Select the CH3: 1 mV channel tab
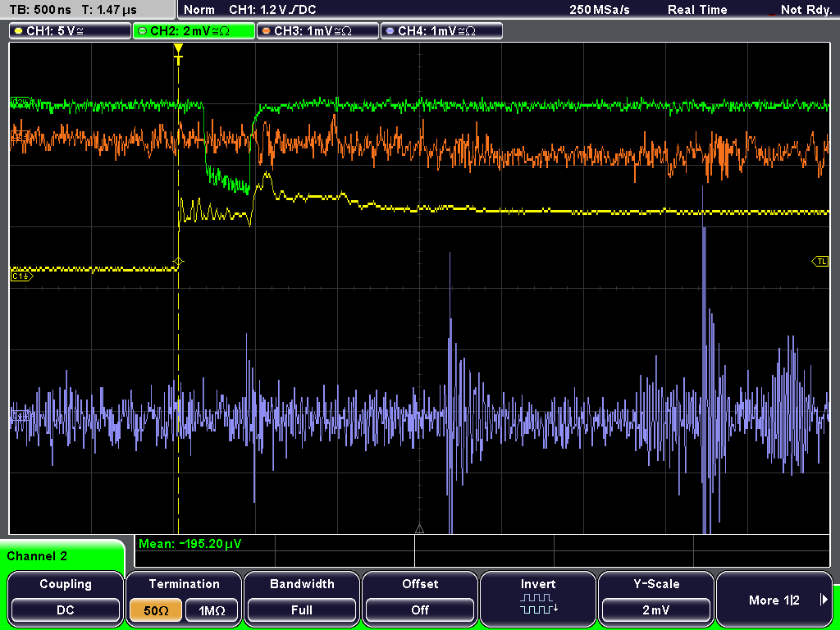 click(x=317, y=30)
